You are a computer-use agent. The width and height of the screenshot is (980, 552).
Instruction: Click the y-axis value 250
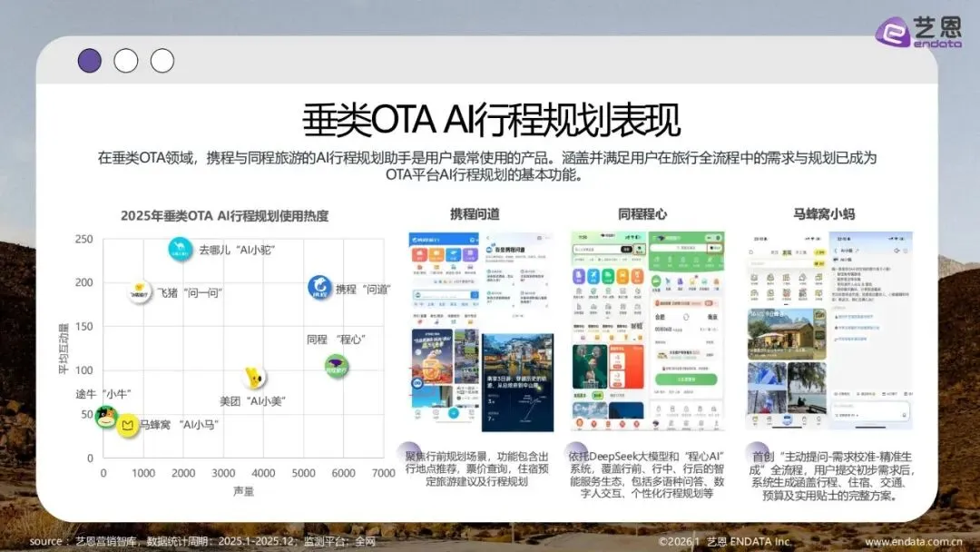pyautogui.click(x=83, y=239)
